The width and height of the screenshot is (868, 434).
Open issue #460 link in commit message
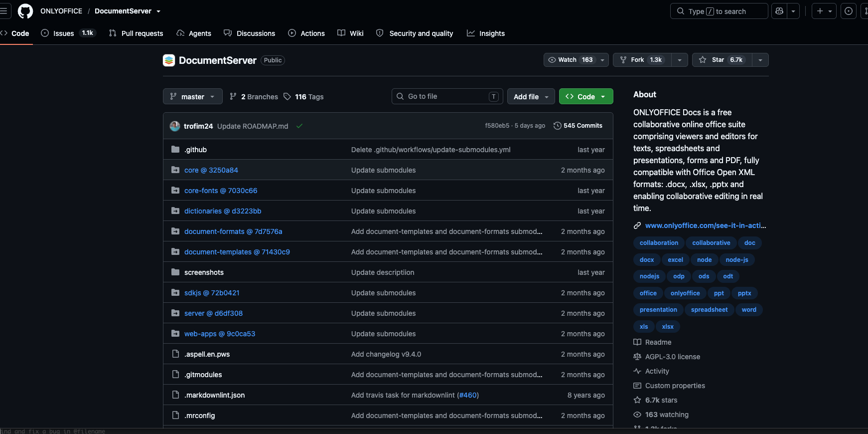tap(467, 395)
